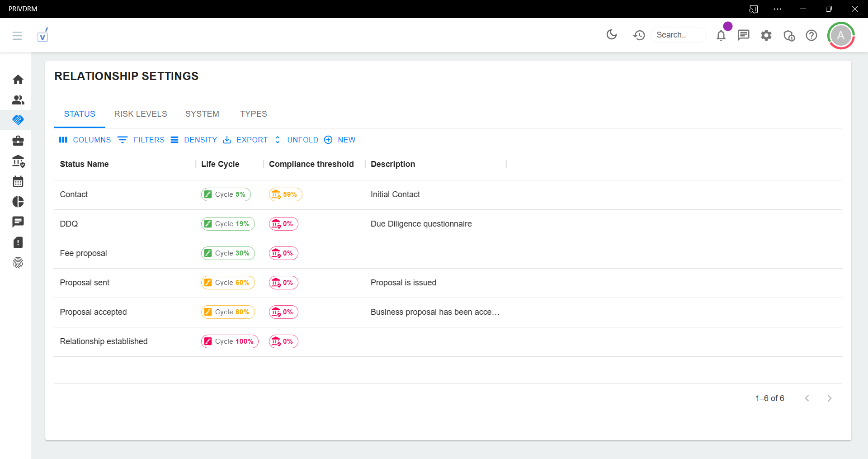Open the settings gear icon
Screen dimensions: 868x459
[766, 35]
